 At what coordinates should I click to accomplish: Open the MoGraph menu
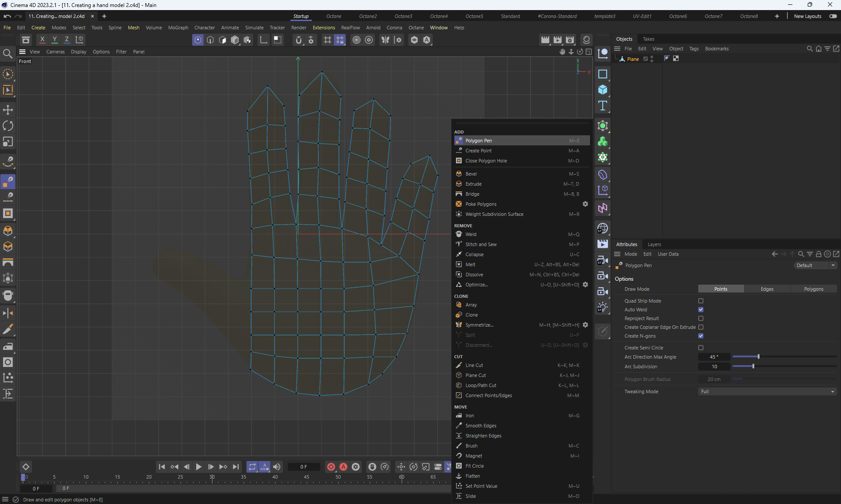178,28
